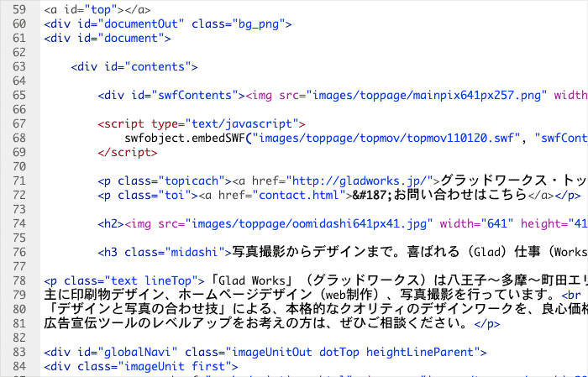Click the "imageUnitOut dotTop heightLineParent" class value
This screenshot has height=377, width=588.
pyautogui.click(x=353, y=353)
